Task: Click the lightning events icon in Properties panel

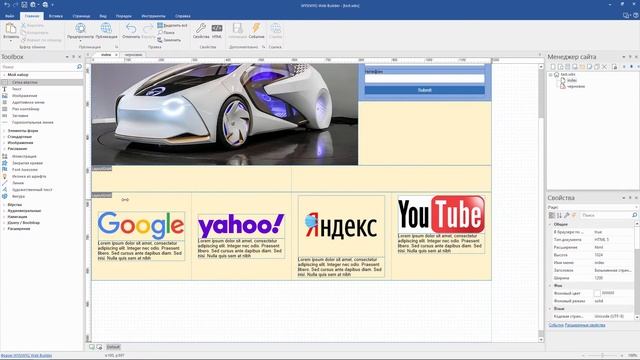Action: [x=574, y=215]
